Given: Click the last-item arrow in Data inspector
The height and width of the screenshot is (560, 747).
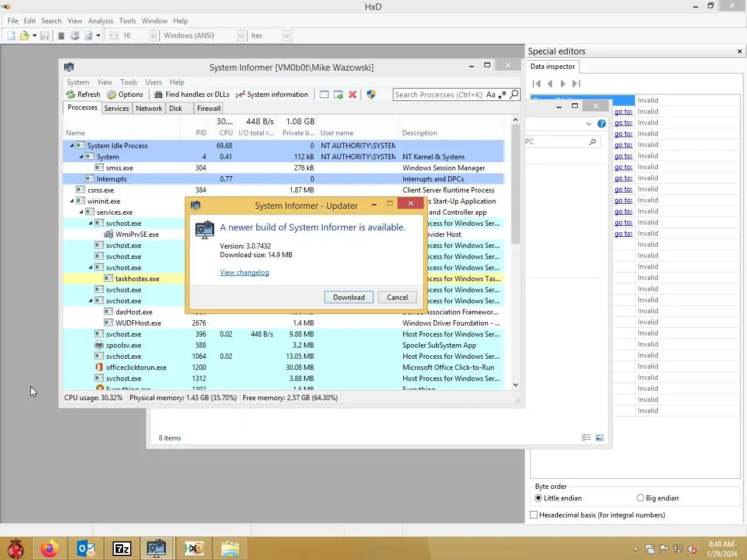Looking at the screenshot, I should click(x=576, y=84).
